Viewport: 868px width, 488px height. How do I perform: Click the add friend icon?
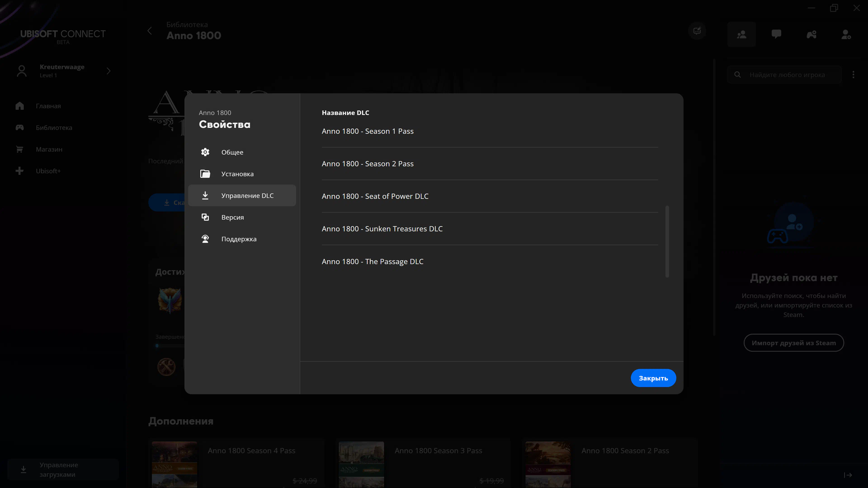pos(846,34)
